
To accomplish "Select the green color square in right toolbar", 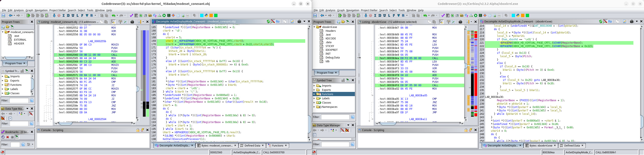I will (527, 15).
